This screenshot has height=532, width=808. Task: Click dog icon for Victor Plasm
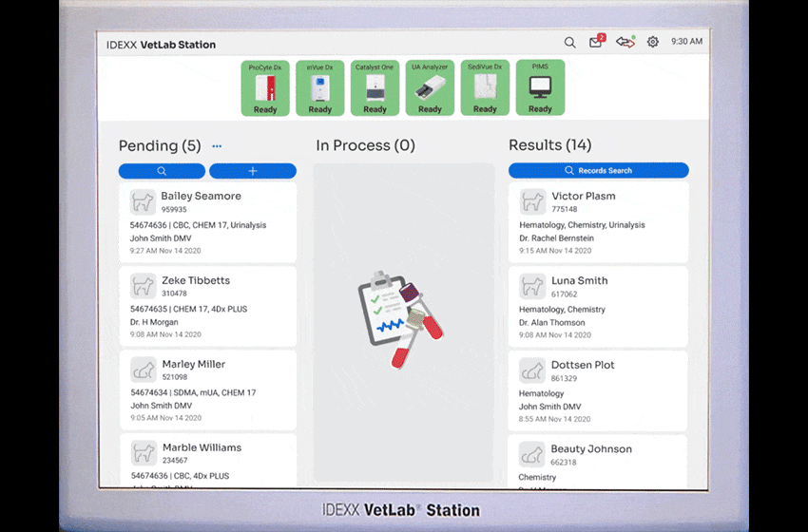pyautogui.click(x=532, y=201)
